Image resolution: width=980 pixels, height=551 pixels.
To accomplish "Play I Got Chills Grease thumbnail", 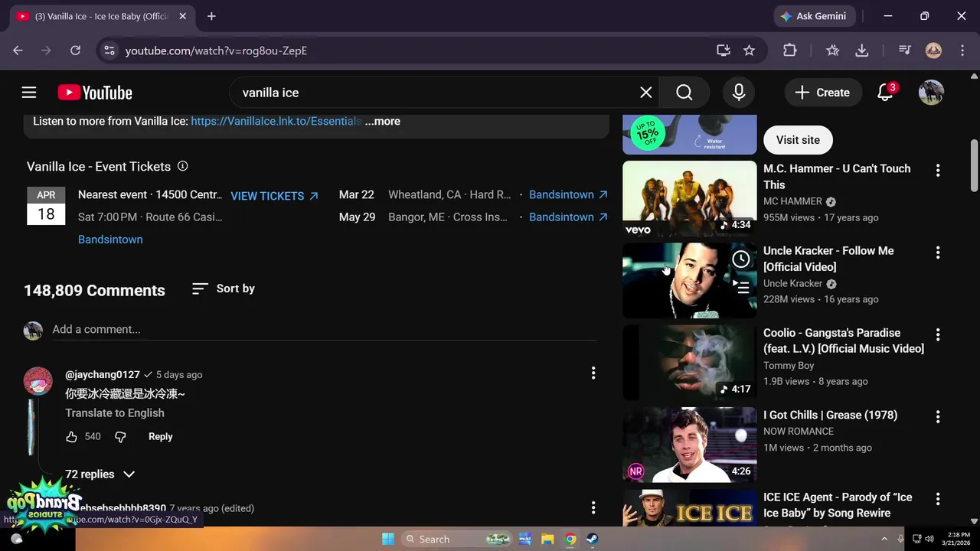I will pos(690,444).
